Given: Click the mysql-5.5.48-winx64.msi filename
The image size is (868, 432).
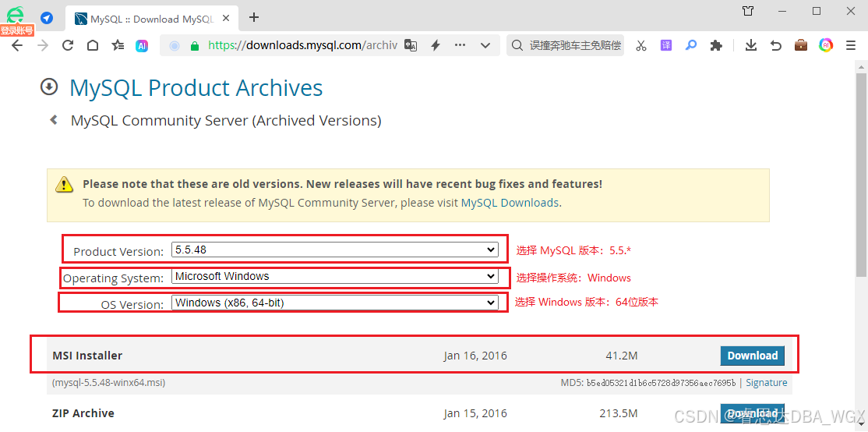Looking at the screenshot, I should 109,383.
